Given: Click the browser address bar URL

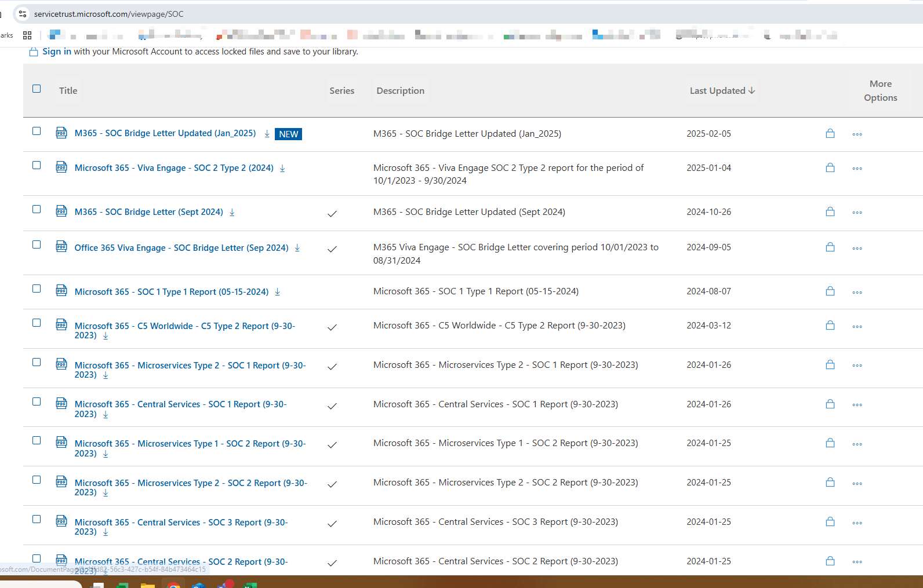Looking at the screenshot, I should [x=109, y=14].
